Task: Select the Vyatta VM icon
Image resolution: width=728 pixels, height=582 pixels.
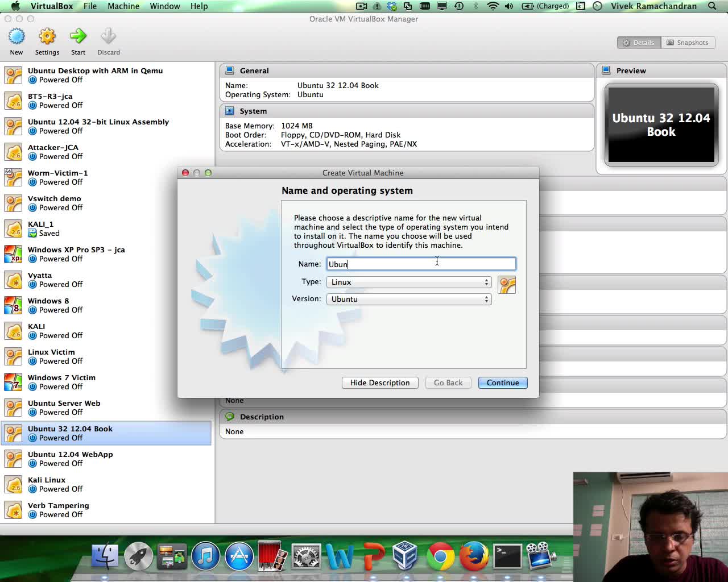Action: pos(13,280)
